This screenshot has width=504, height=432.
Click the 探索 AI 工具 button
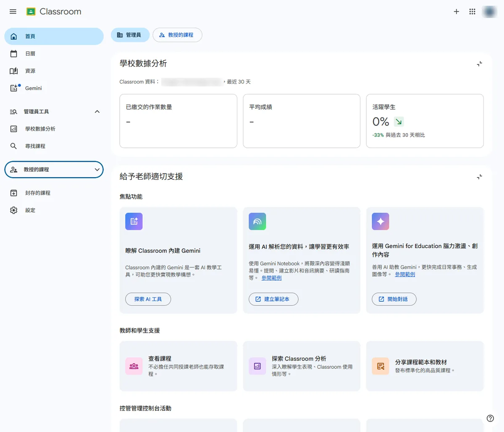tap(148, 299)
